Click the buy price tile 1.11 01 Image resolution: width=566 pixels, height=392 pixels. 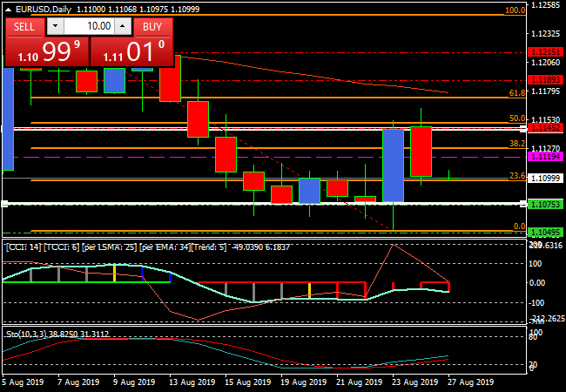point(131,51)
